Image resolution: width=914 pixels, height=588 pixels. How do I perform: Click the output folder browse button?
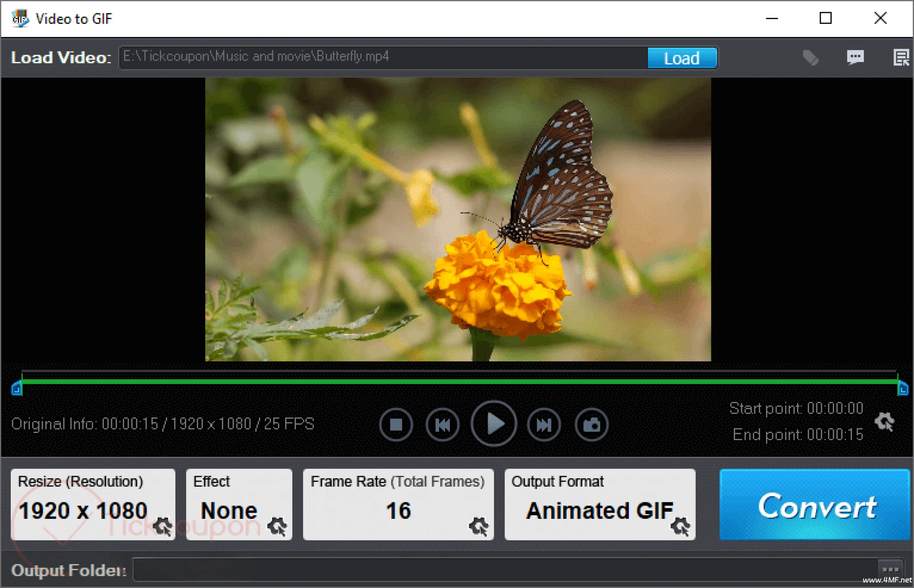tap(890, 569)
